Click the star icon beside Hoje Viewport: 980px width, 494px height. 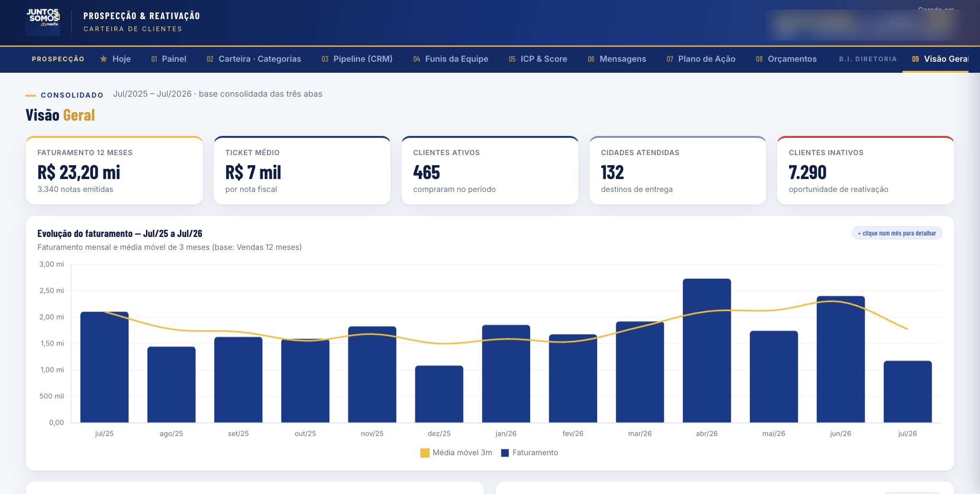[x=103, y=59]
